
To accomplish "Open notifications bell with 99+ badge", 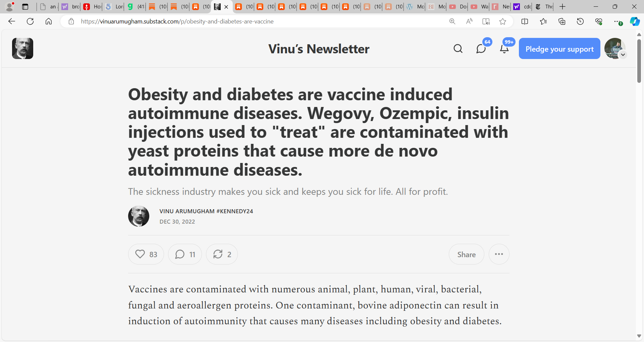I will [x=504, y=49].
